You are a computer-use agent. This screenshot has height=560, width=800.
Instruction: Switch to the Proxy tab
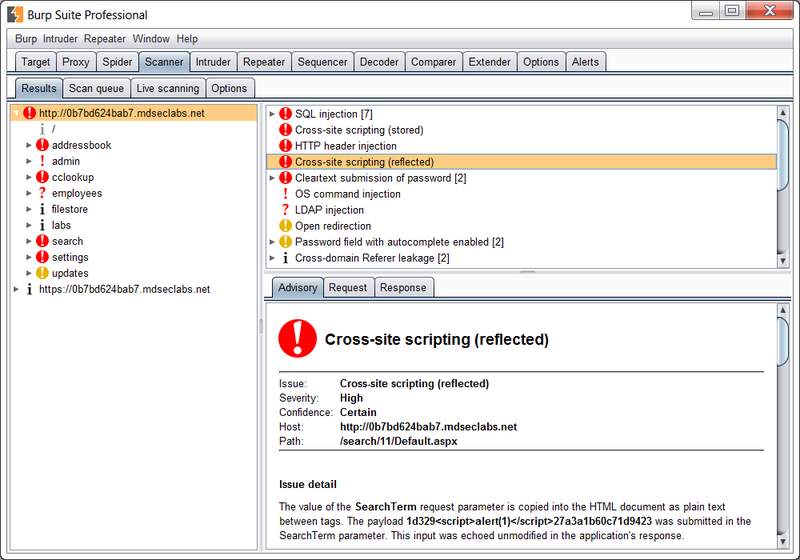point(76,62)
